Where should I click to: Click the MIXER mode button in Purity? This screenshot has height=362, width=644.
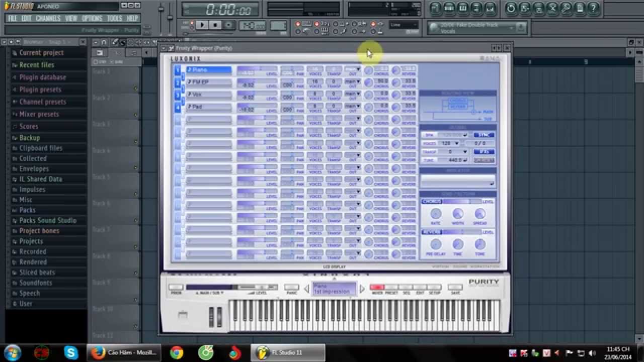pyautogui.click(x=377, y=287)
